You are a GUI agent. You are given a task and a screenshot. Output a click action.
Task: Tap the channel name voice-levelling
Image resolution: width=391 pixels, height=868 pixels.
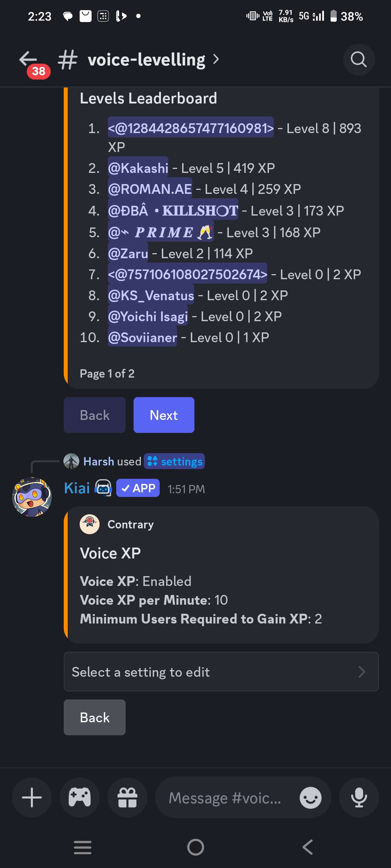[146, 60]
